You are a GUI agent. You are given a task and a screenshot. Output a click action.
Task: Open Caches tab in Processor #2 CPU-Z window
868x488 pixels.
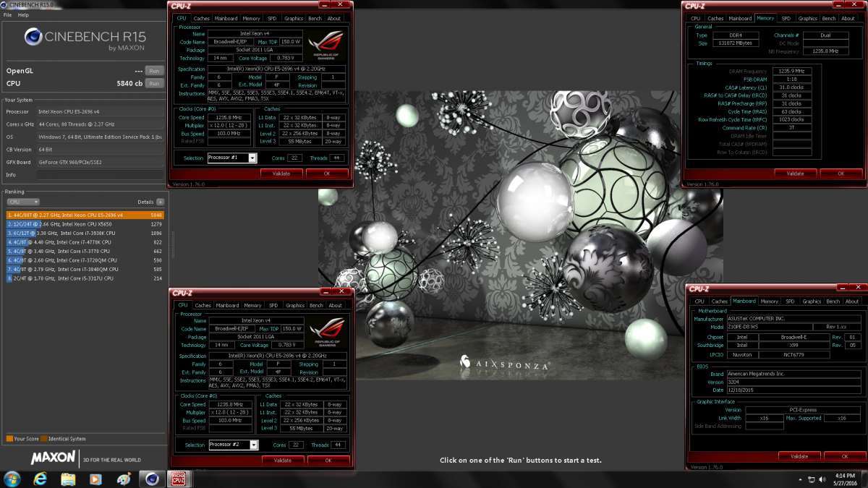click(203, 305)
